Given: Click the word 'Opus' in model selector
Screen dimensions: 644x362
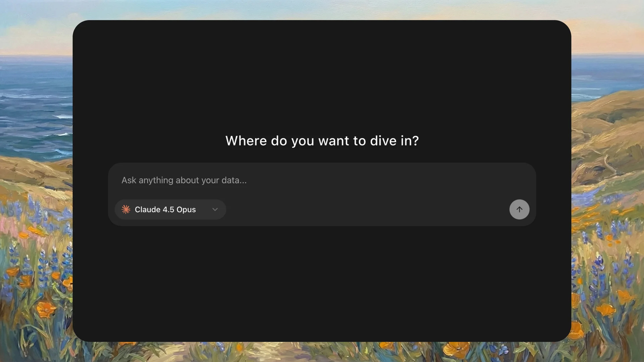Looking at the screenshot, I should [x=186, y=209].
